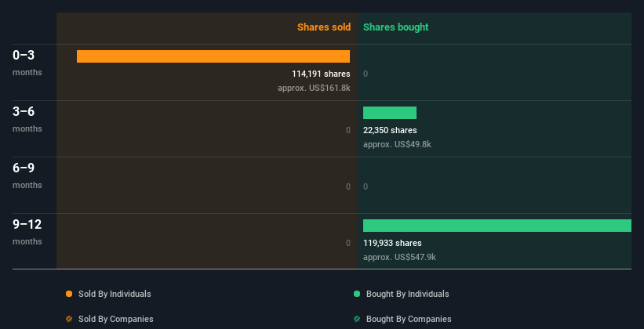Click the 9–12 months row label

[27, 232]
